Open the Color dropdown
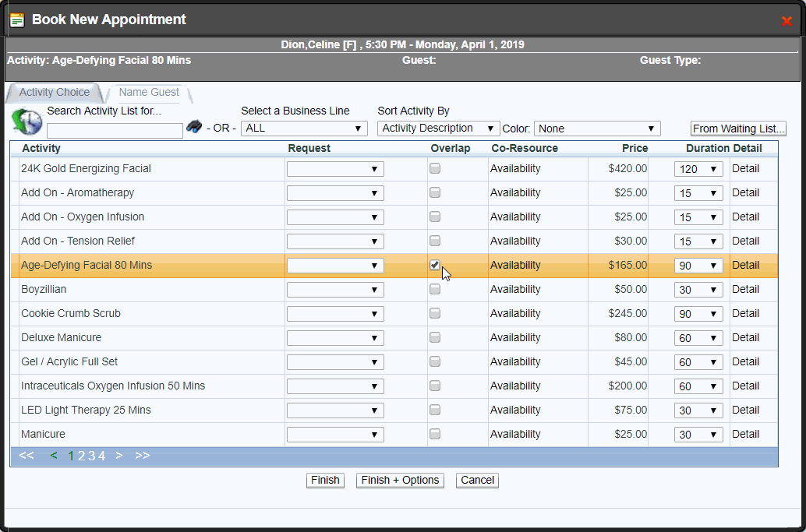Screen dimensions: 806x532 coord(597,129)
